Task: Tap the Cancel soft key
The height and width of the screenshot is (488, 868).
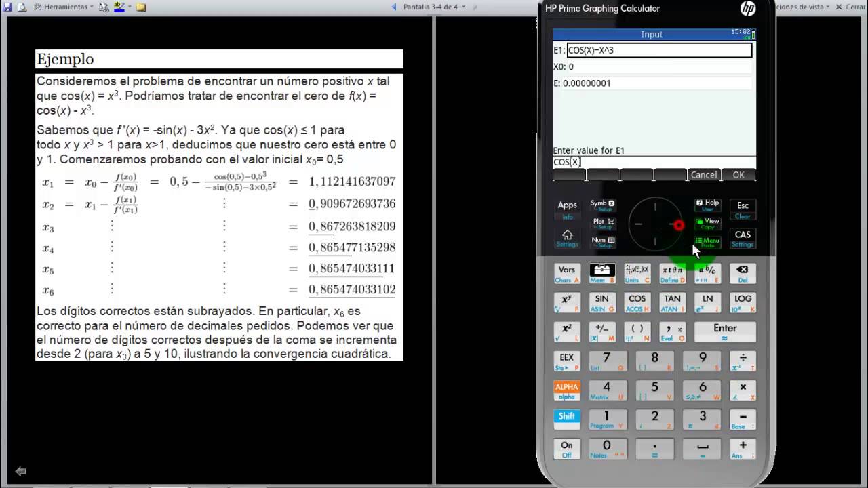Action: [x=704, y=175]
